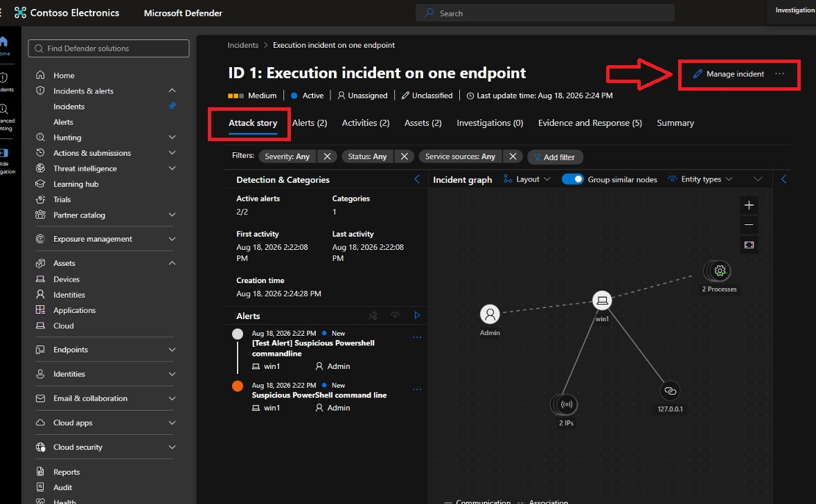816x504 pixels.
Task: Open Applications under Assets
Action: point(74,310)
